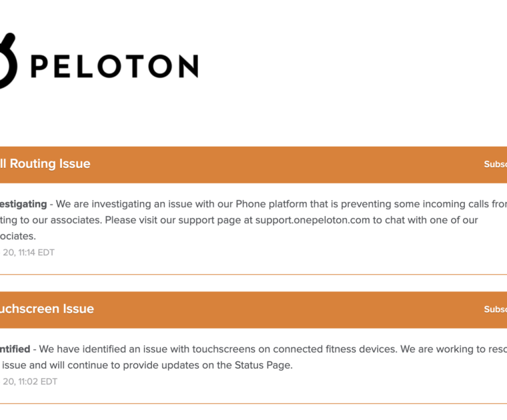The height and width of the screenshot is (420, 507).
Task: Click the support.onepeloton.com address text
Action: pyautogui.click(x=312, y=220)
